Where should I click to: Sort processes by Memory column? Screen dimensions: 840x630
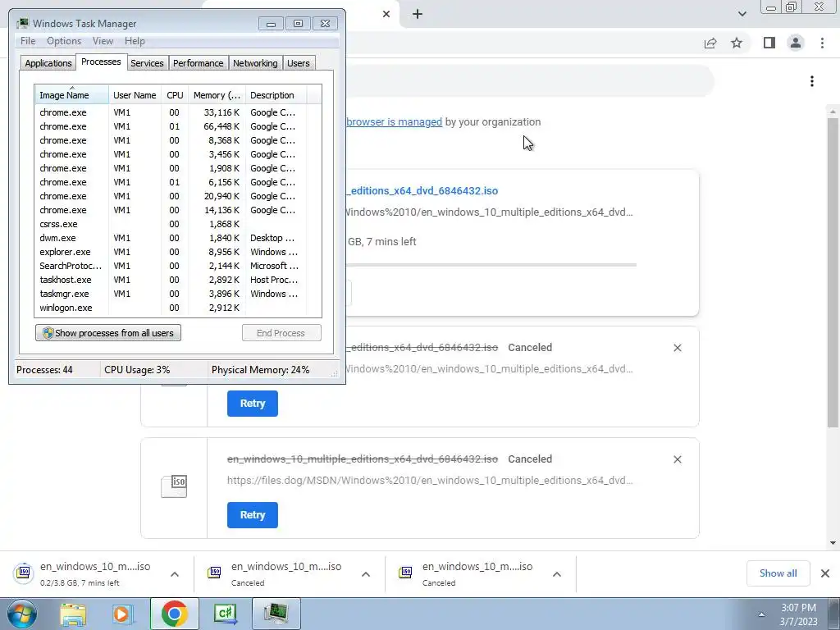[217, 95]
